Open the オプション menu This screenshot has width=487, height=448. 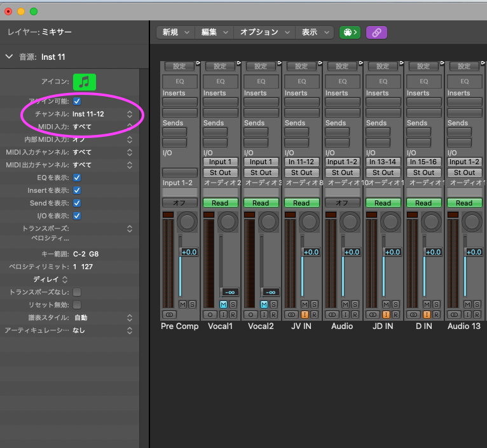pyautogui.click(x=264, y=32)
